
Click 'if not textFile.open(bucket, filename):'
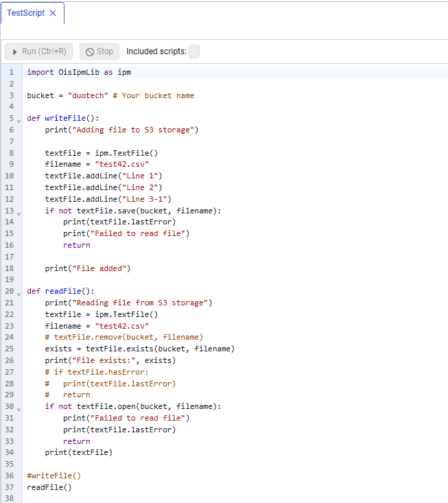(133, 406)
